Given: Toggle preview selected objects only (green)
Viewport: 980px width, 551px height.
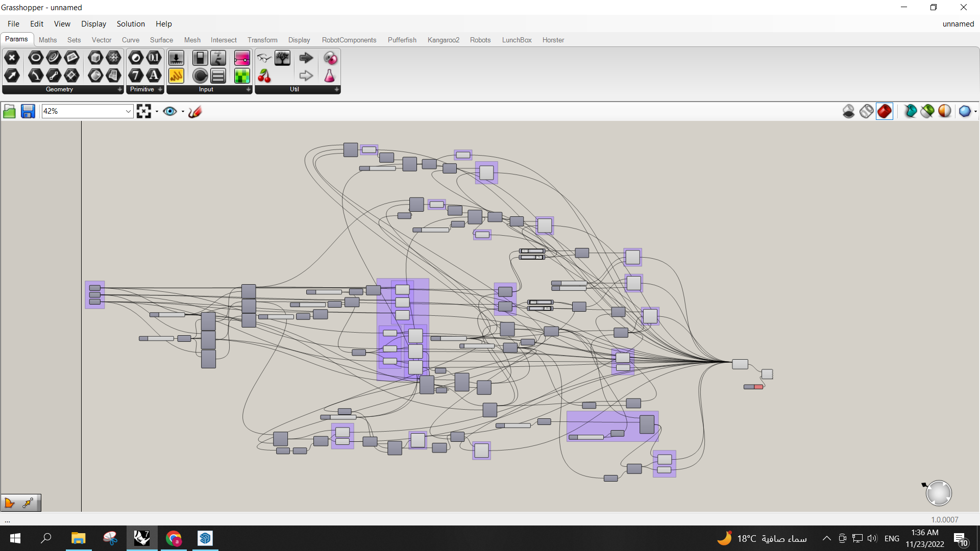Looking at the screenshot, I should point(927,111).
